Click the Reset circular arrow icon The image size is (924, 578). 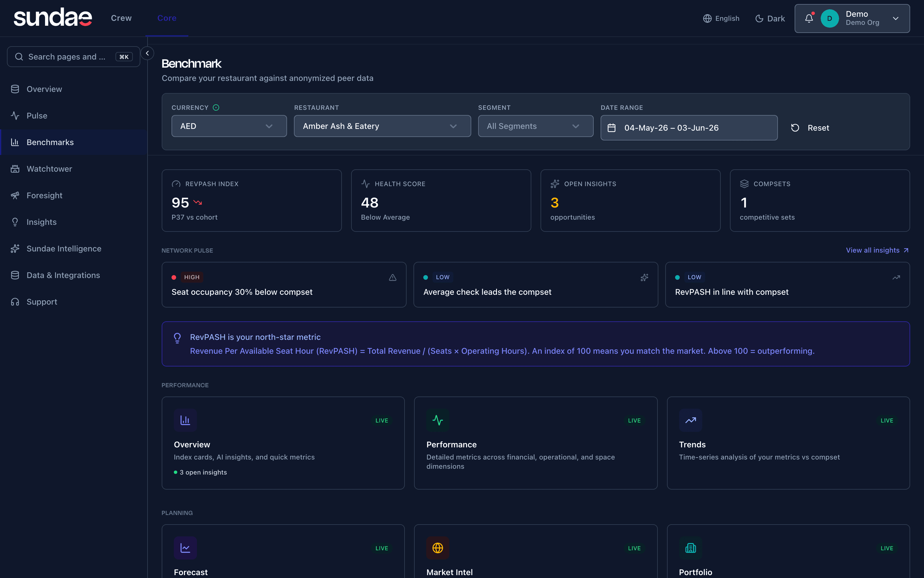point(795,128)
